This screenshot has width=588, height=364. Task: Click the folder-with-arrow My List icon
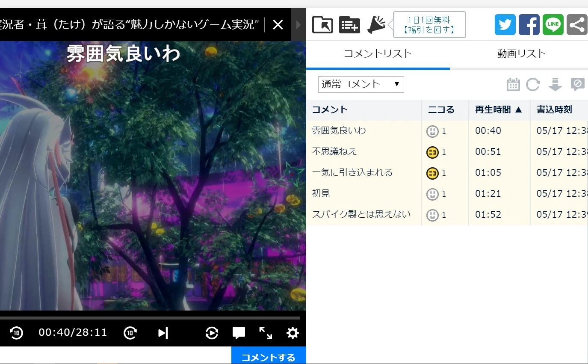click(x=322, y=25)
